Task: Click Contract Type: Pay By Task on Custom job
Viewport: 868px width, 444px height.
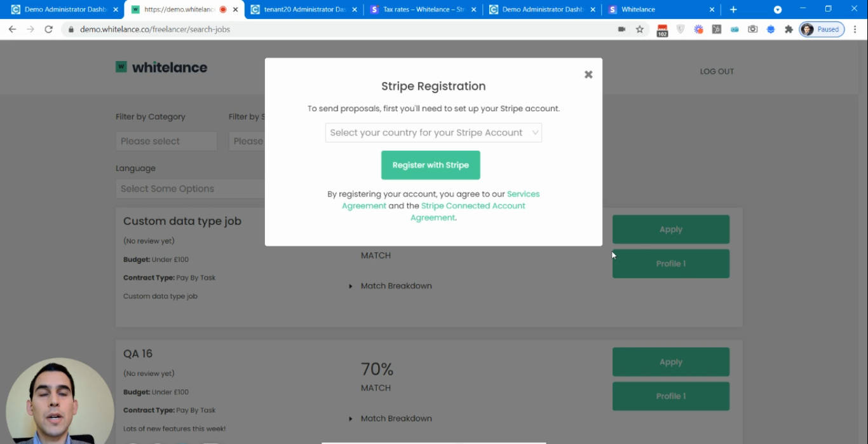Action: [170, 277]
